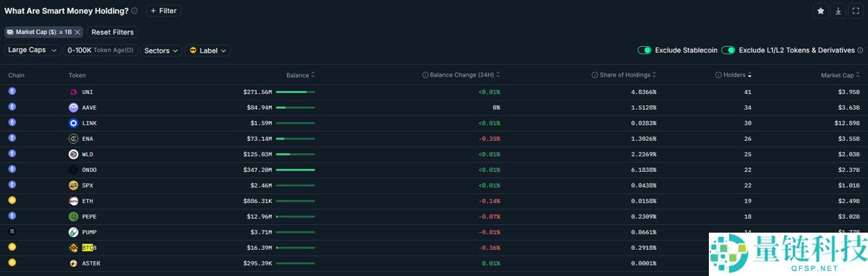
Task: Click the PEPE token name
Action: (89, 217)
